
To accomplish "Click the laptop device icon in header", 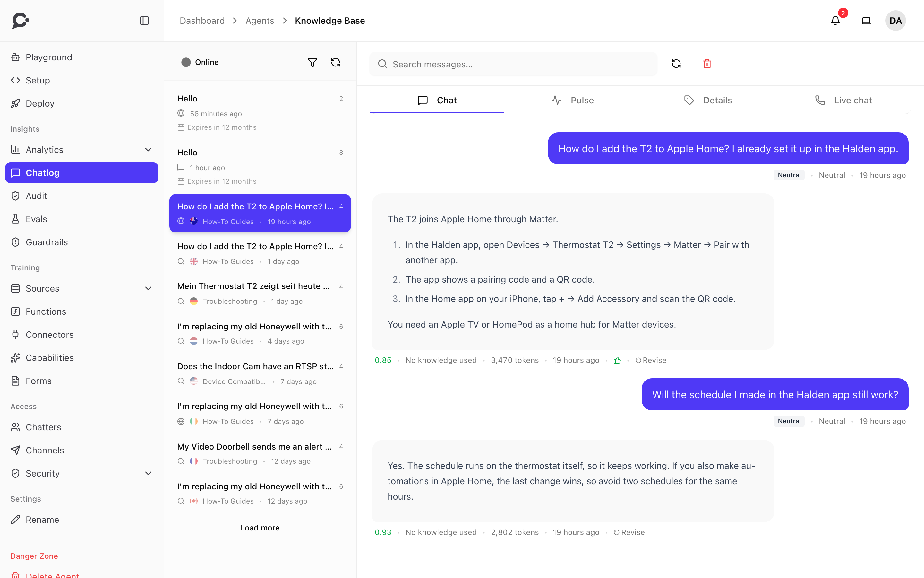I will [x=866, y=21].
